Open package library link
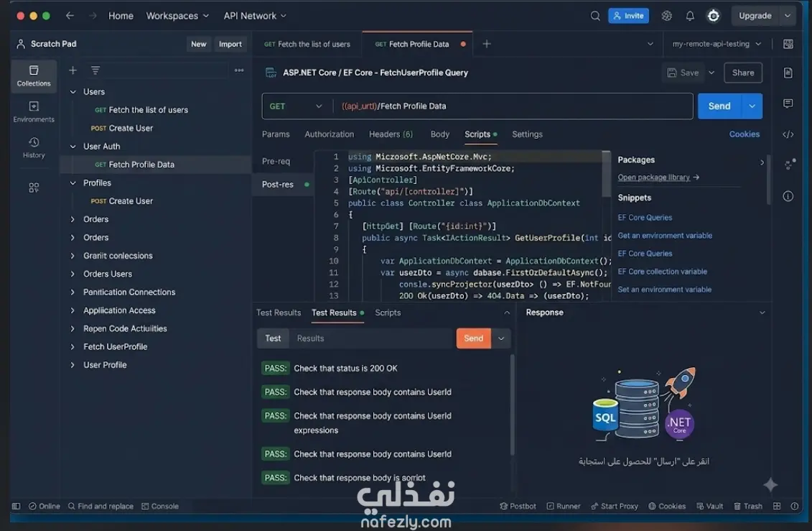 click(x=658, y=177)
